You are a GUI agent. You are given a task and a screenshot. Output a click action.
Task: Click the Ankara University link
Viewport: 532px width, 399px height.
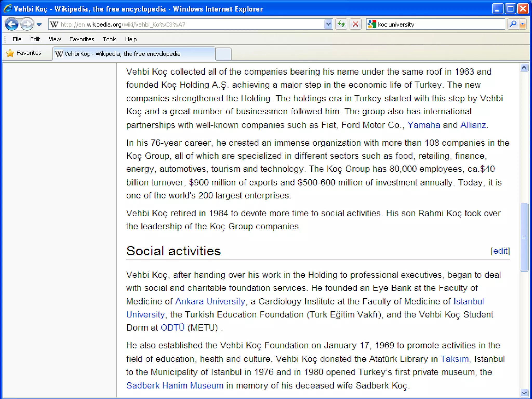point(210,301)
